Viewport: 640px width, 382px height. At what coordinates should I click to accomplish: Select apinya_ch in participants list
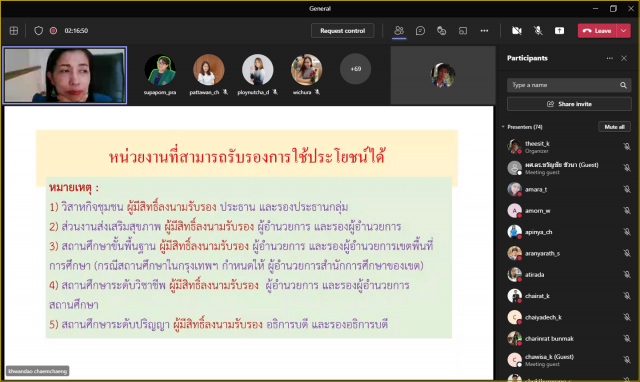568,232
